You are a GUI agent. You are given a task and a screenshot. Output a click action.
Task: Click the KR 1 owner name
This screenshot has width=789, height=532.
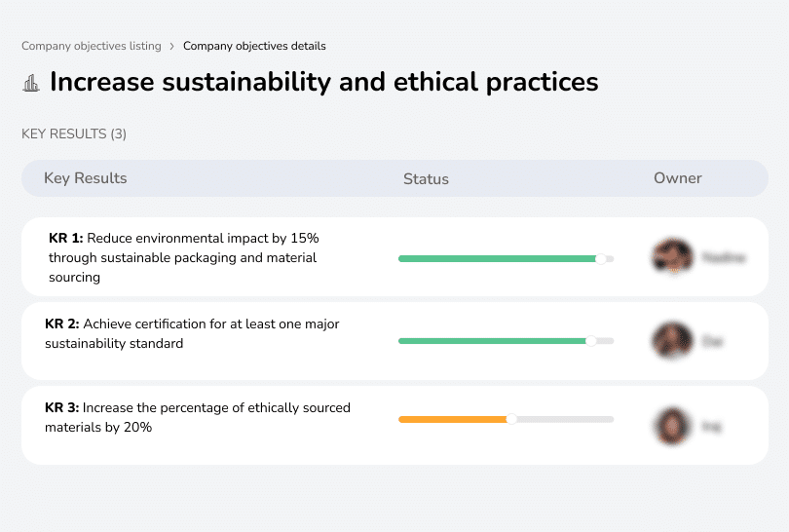(x=724, y=257)
